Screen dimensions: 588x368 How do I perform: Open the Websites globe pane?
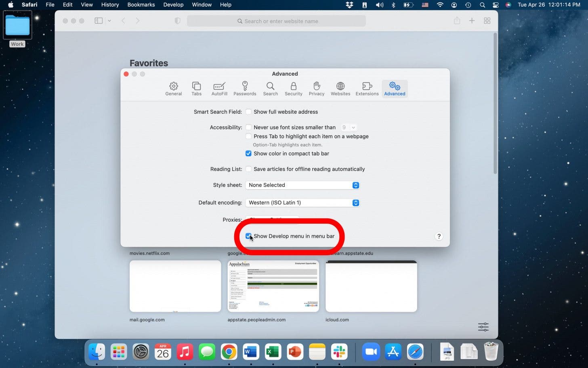coord(340,89)
